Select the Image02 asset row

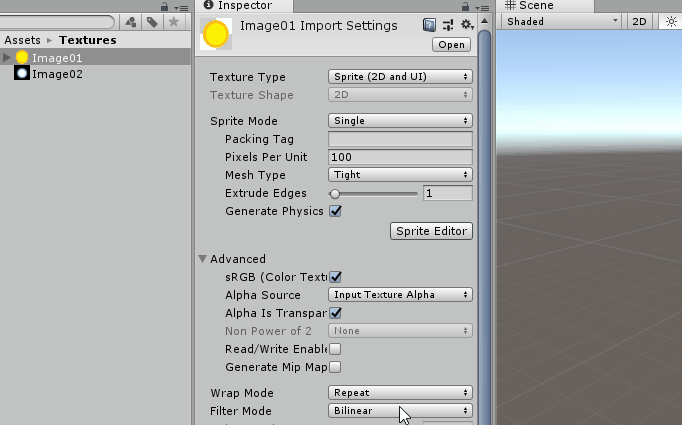(95, 74)
